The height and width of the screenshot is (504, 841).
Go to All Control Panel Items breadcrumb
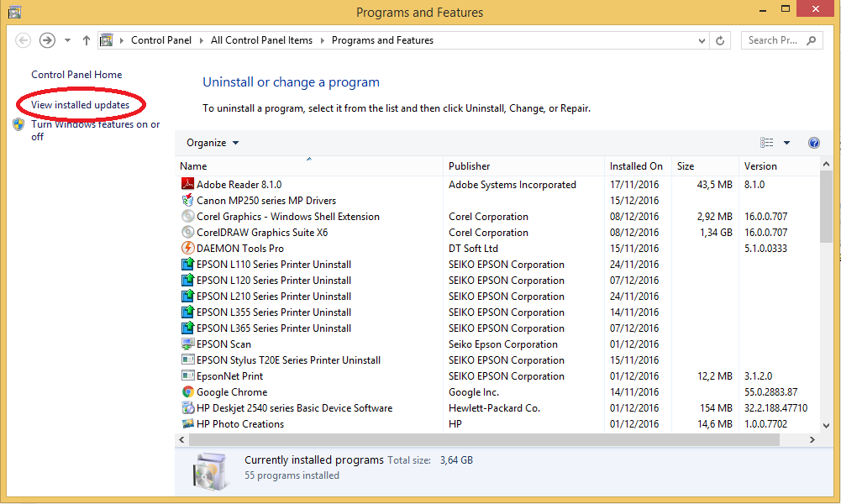[x=261, y=40]
